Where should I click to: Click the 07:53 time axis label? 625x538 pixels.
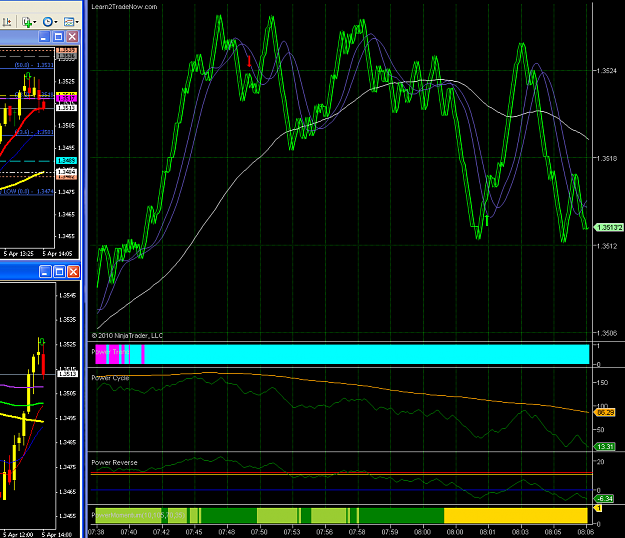(292, 532)
